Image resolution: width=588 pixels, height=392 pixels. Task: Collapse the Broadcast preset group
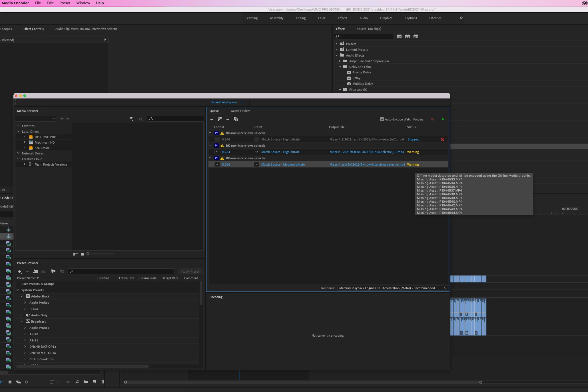[21, 321]
